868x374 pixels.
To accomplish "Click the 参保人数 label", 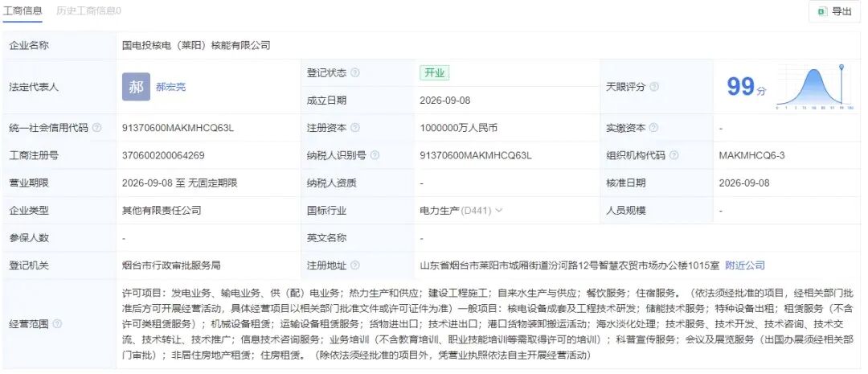I will (x=29, y=238).
